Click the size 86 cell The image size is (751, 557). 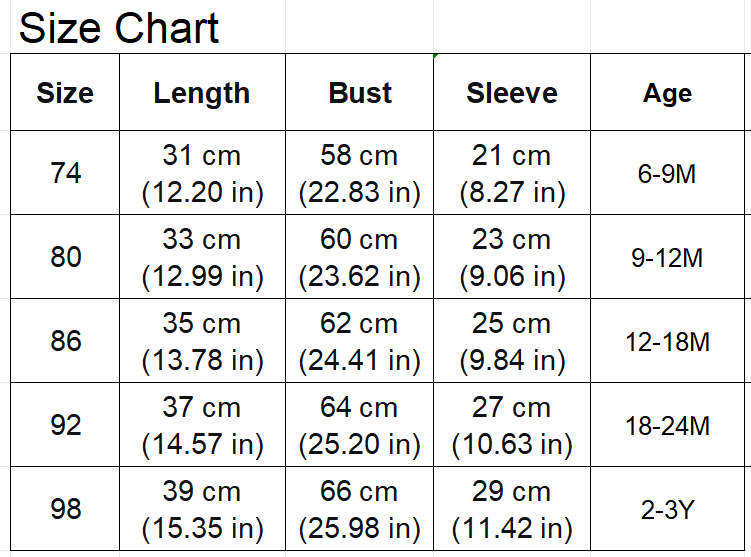pyautogui.click(x=65, y=341)
